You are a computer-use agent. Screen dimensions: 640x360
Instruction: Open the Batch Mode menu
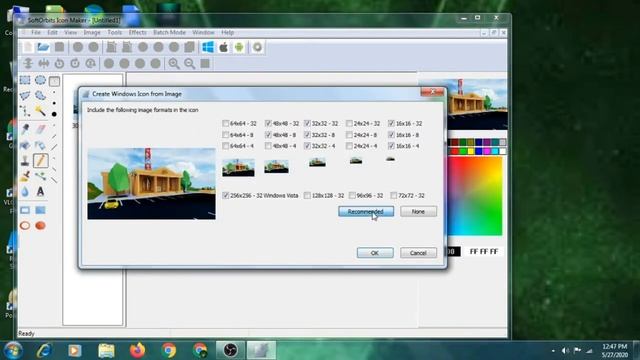(169, 32)
